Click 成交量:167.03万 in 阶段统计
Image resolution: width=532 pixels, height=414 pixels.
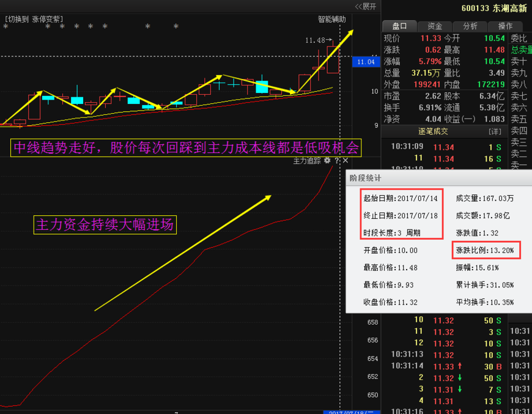coord(485,199)
